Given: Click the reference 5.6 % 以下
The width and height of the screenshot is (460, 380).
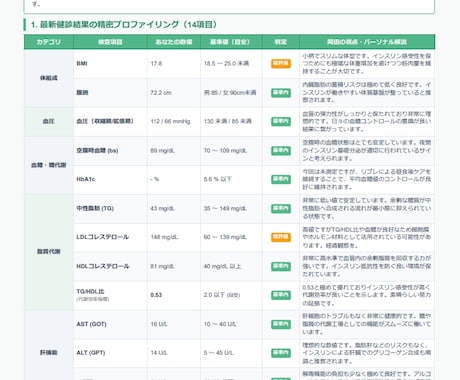Looking at the screenshot, I should pyautogui.click(x=217, y=179).
